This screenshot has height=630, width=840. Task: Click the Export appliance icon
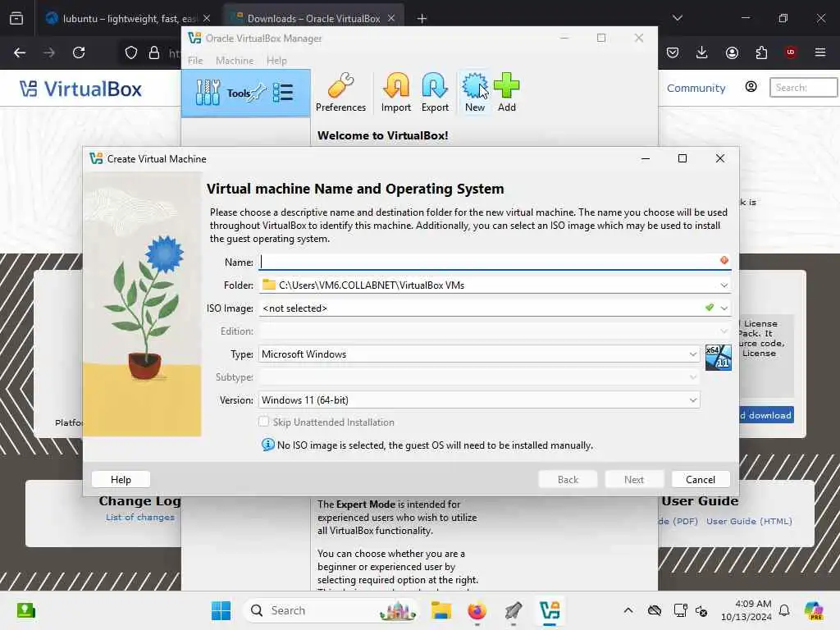pos(435,92)
